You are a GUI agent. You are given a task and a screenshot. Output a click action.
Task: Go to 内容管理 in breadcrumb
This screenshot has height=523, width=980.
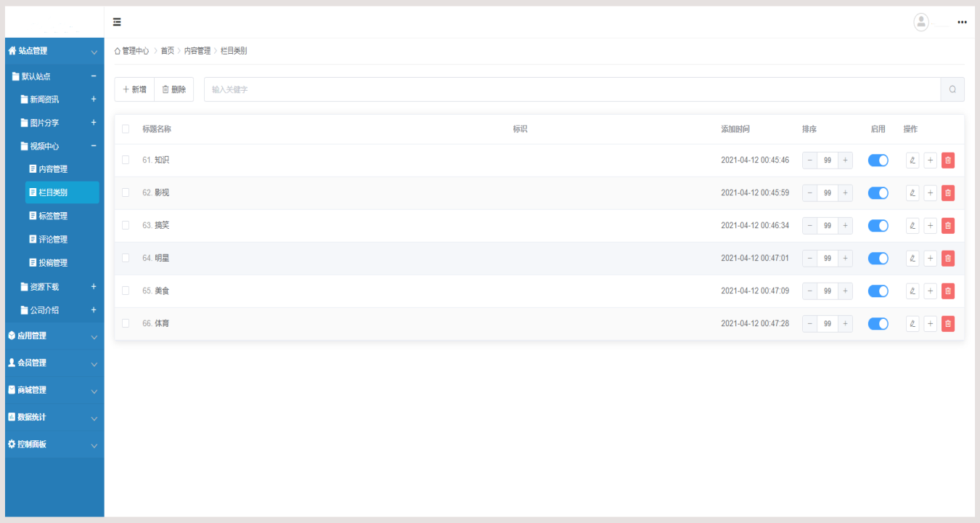(197, 51)
